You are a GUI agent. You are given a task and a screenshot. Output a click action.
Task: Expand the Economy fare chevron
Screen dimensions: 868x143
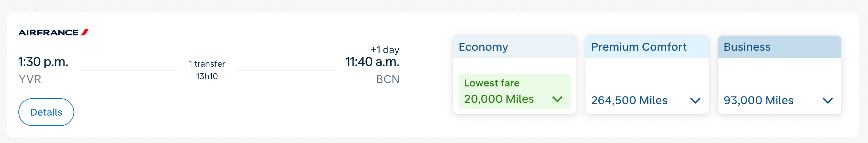point(557,99)
